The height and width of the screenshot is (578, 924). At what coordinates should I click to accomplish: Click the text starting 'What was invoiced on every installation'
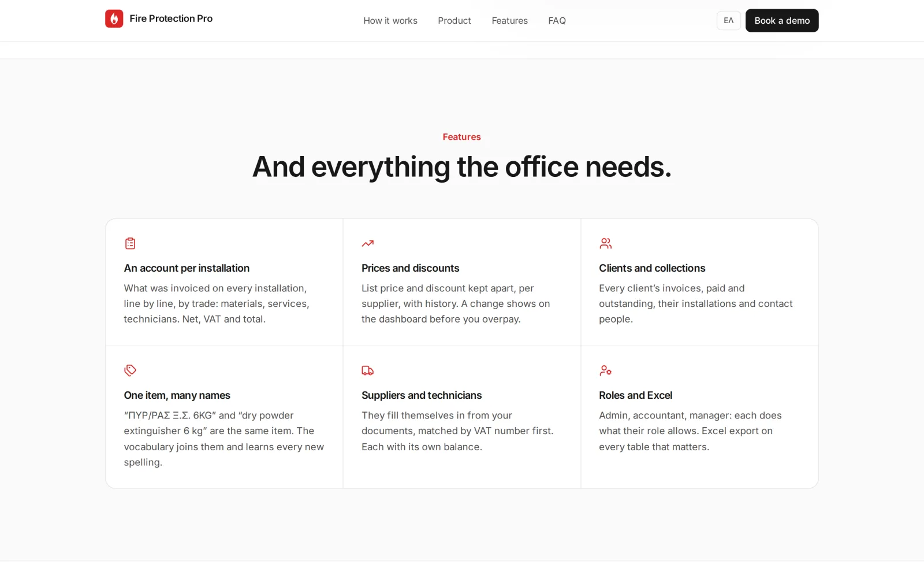pos(217,303)
